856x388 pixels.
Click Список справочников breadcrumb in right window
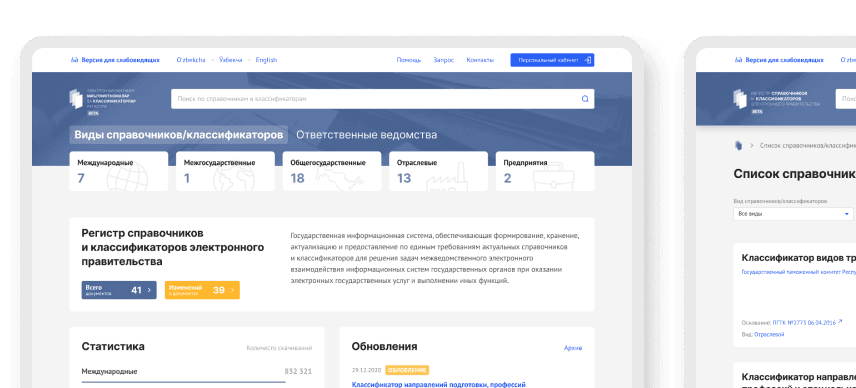[x=808, y=145]
